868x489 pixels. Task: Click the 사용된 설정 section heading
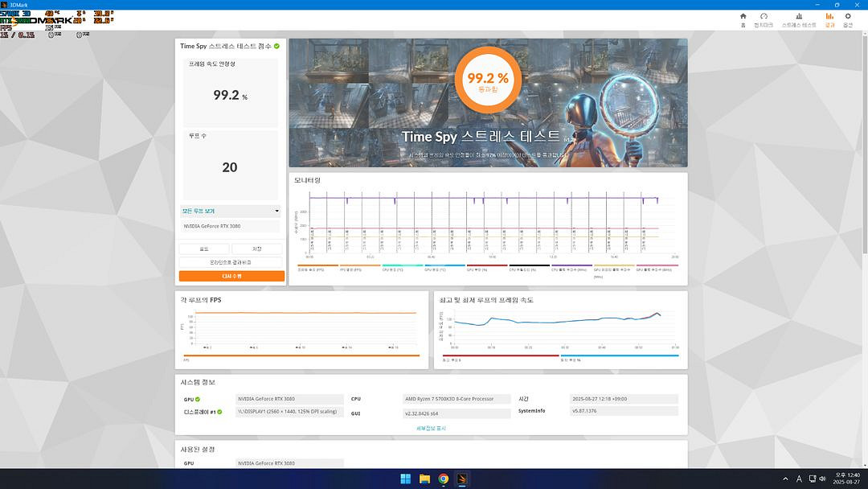tap(198, 449)
